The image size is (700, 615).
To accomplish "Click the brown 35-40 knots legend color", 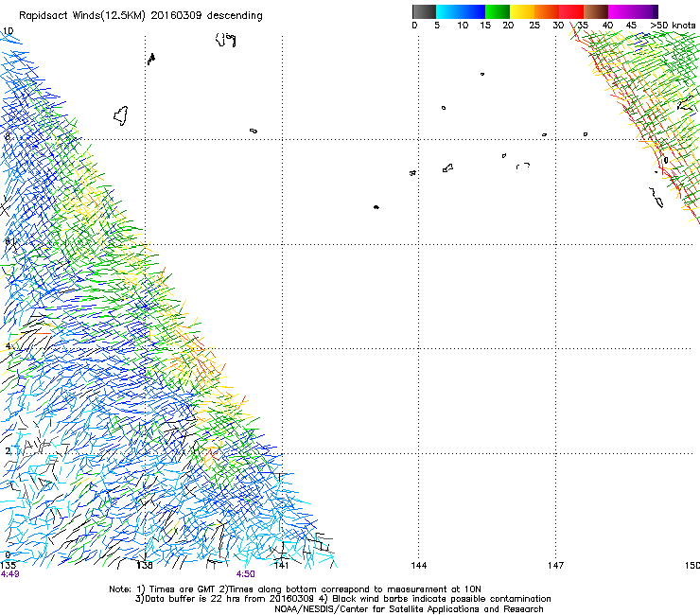I will coord(596,11).
